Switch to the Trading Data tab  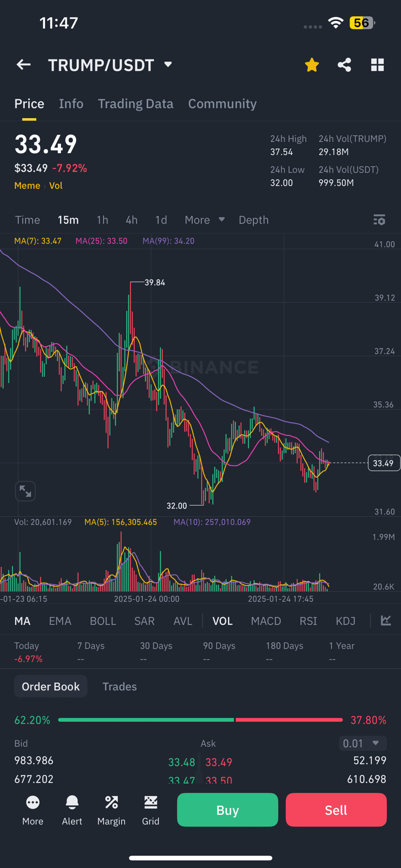[136, 104]
